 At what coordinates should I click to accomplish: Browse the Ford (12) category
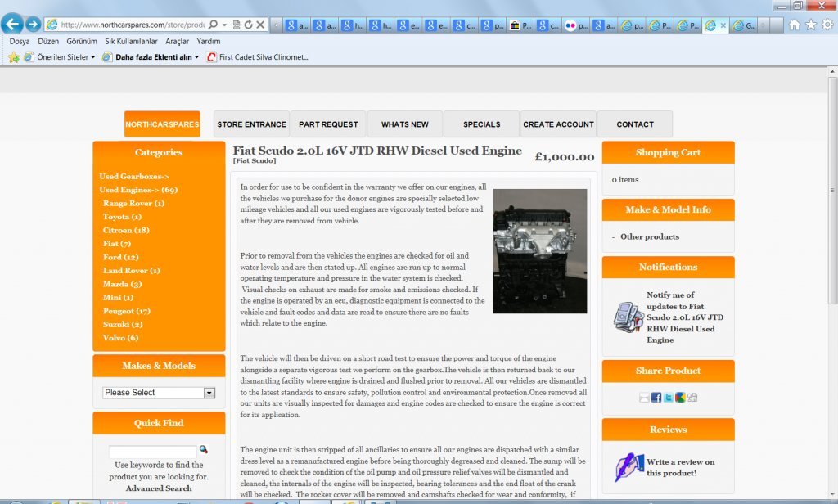point(121,257)
